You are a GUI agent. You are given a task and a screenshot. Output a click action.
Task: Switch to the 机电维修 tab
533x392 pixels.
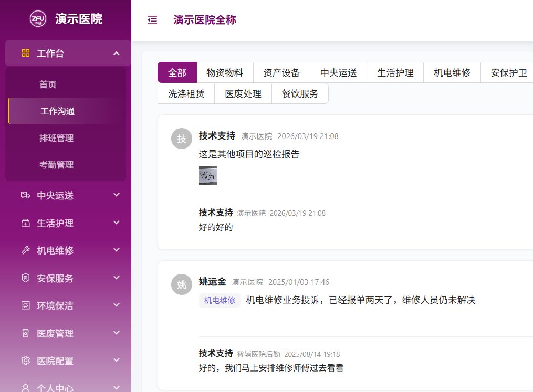[452, 72]
